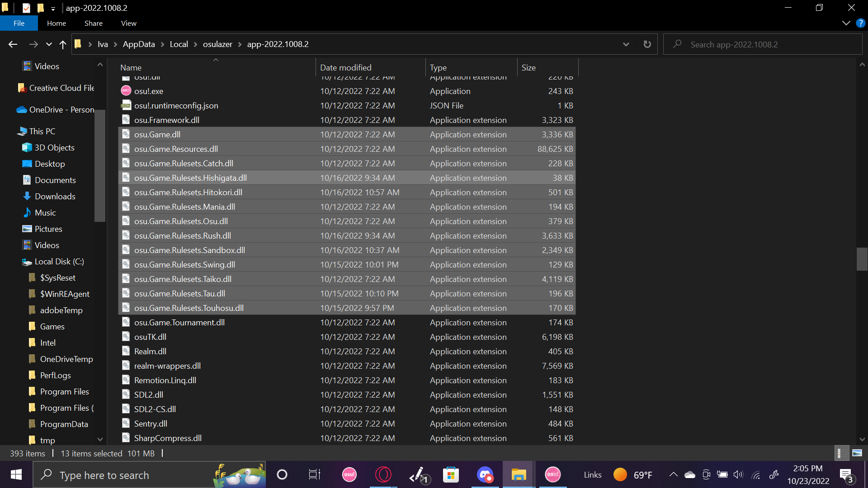Expand the ribbon with the chevron
The width and height of the screenshot is (868, 488).
(x=846, y=23)
